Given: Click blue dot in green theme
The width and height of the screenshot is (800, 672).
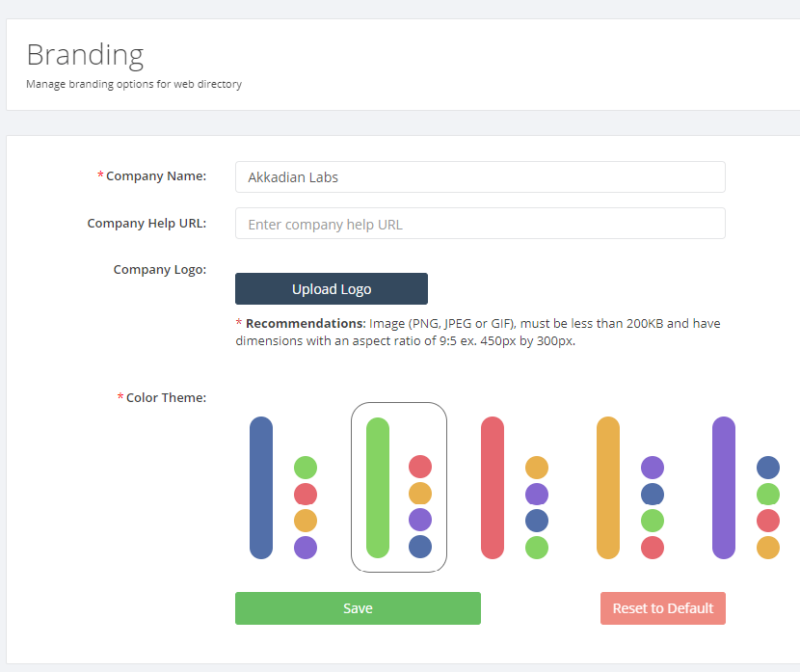Looking at the screenshot, I should click(x=420, y=547).
